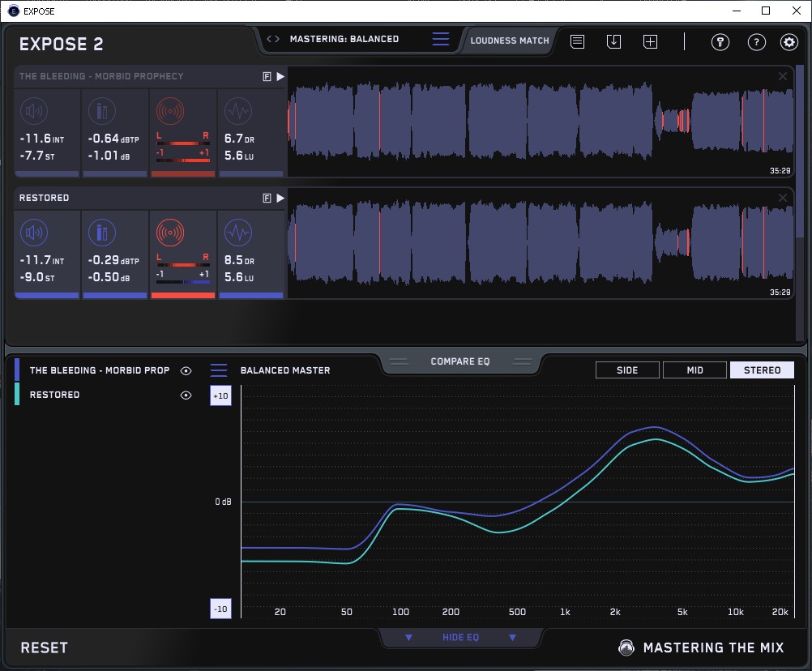Click the loudness icon on the Restored track

pyautogui.click(x=34, y=233)
